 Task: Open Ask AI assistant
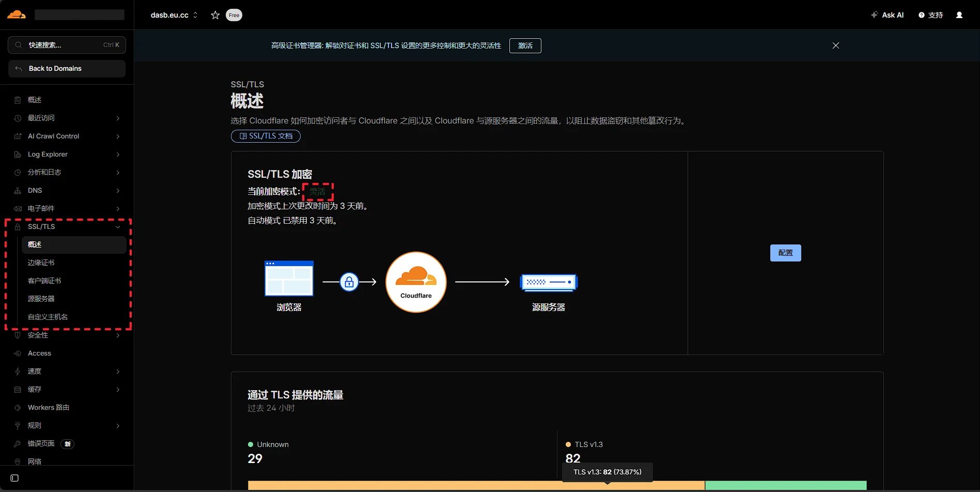pos(887,15)
